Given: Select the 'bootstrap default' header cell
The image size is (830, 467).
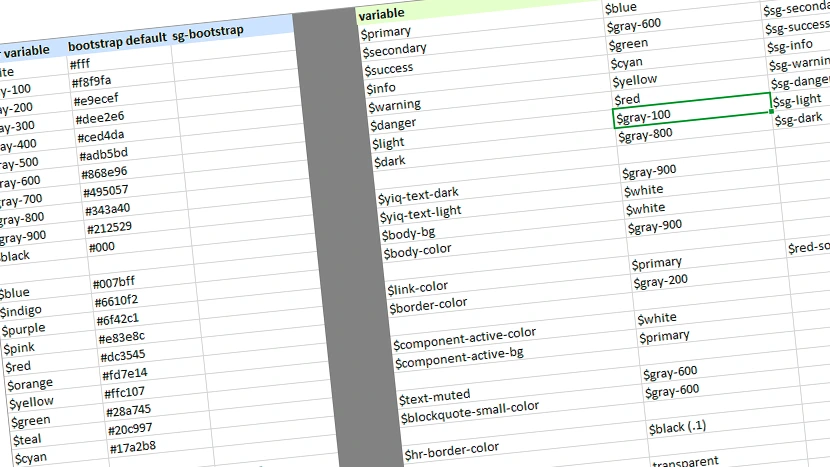Looking at the screenshot, I should [x=116, y=42].
